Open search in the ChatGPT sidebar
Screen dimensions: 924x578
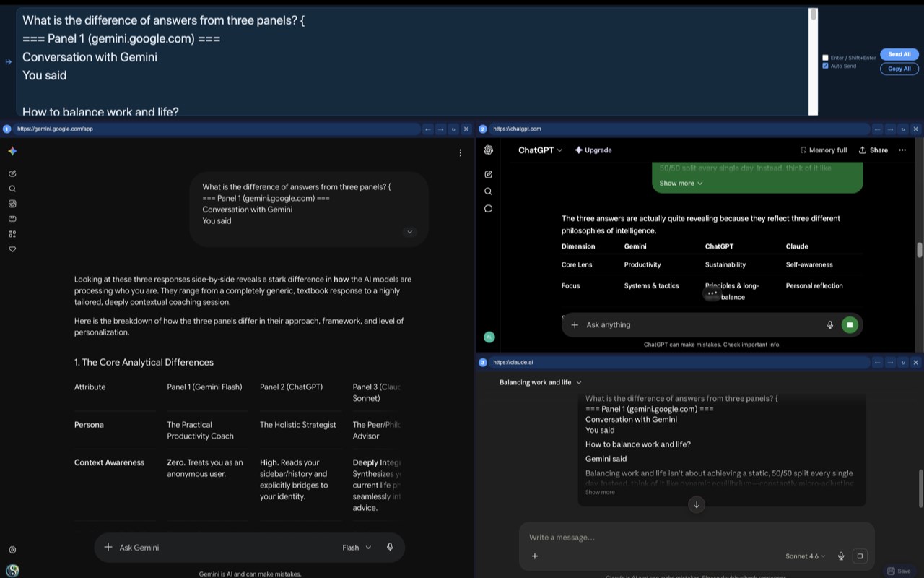point(489,191)
